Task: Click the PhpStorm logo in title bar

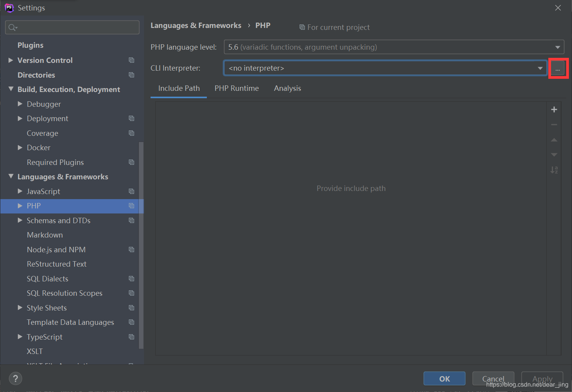Action: pyautogui.click(x=9, y=8)
